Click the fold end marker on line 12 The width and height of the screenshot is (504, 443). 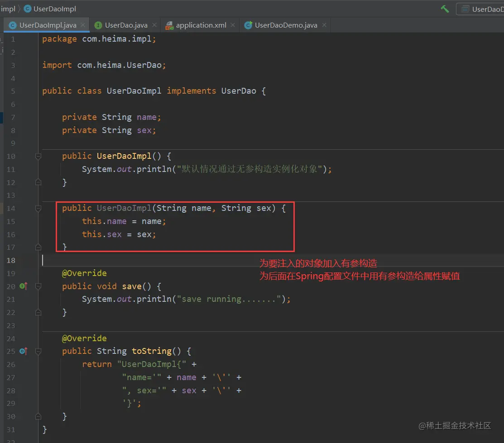(38, 182)
